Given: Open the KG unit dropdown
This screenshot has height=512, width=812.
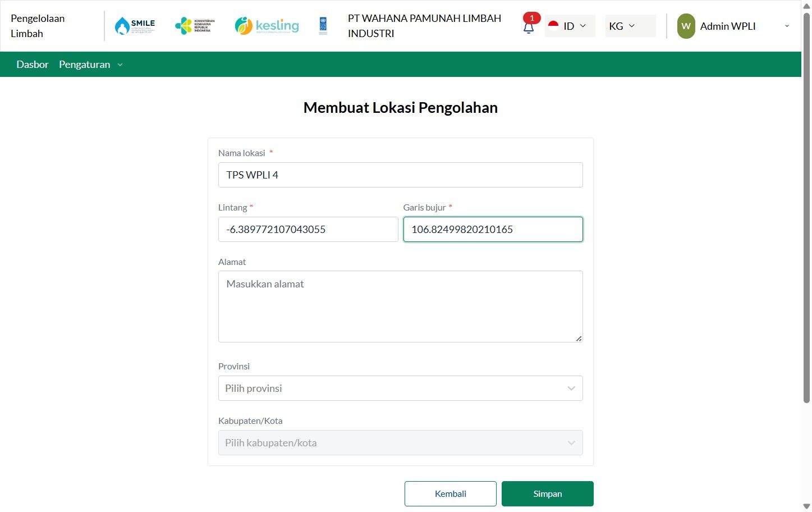Looking at the screenshot, I should 623,26.
